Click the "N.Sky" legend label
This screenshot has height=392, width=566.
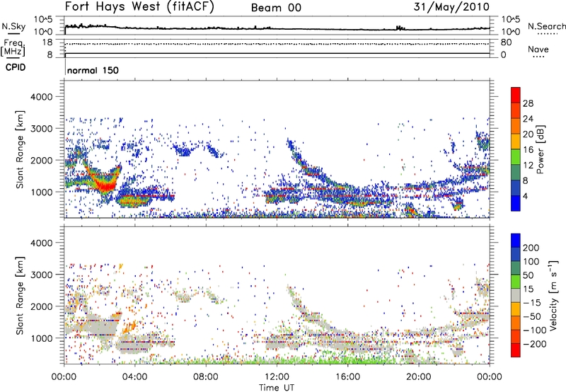pos(13,26)
